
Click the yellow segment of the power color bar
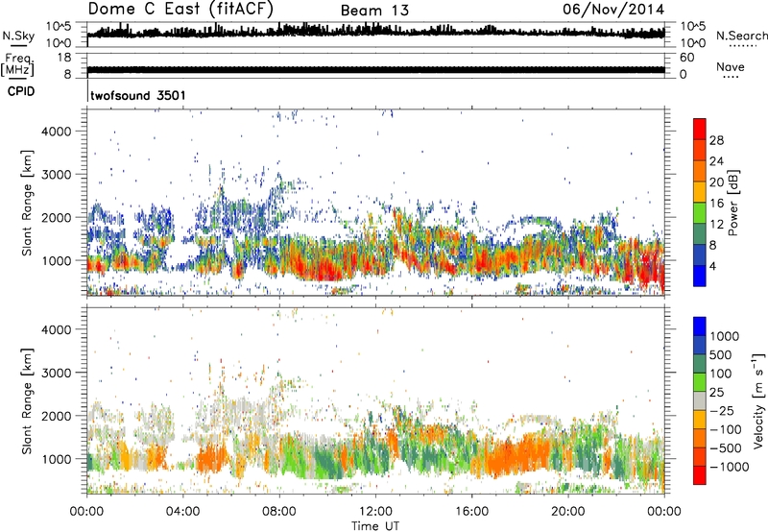(x=700, y=191)
